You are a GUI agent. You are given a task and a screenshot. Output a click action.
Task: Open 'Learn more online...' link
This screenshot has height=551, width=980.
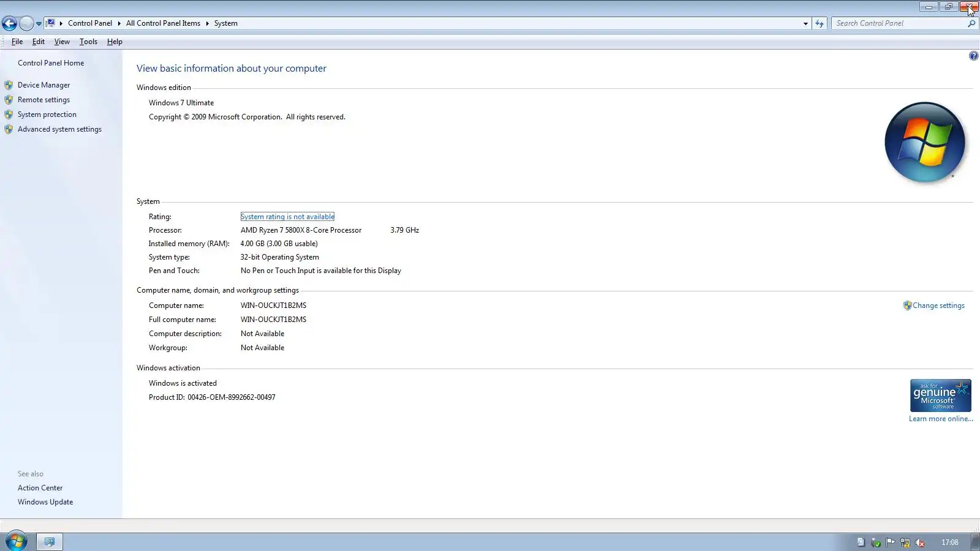tap(941, 419)
